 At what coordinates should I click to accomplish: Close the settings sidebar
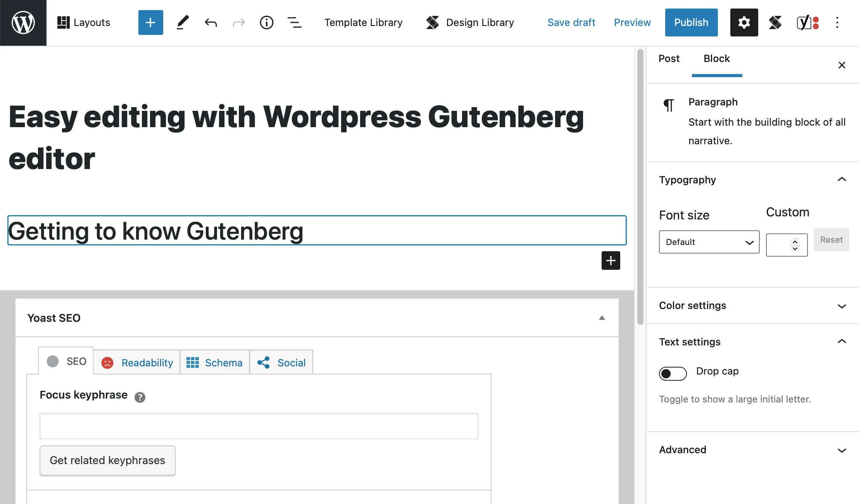tap(842, 65)
